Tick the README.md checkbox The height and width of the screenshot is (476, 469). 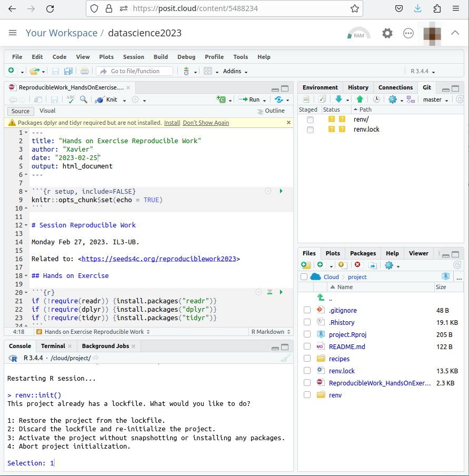pos(307,346)
